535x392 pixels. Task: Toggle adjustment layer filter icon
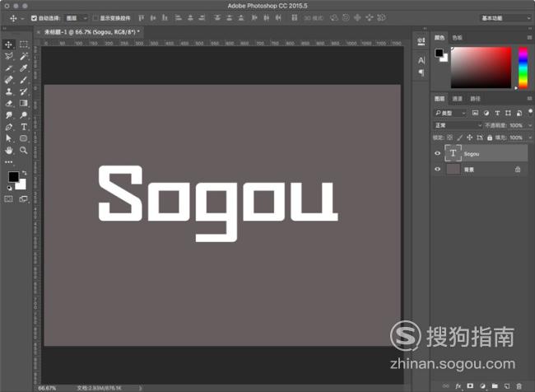486,113
